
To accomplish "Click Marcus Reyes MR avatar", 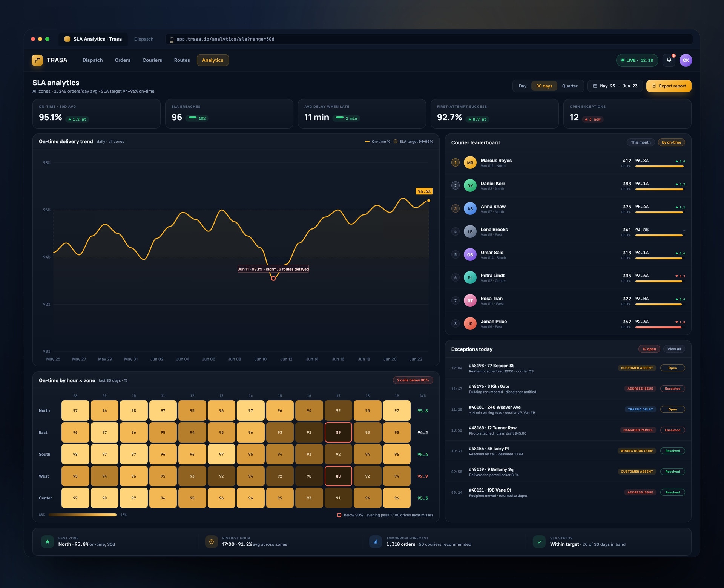I will point(470,163).
